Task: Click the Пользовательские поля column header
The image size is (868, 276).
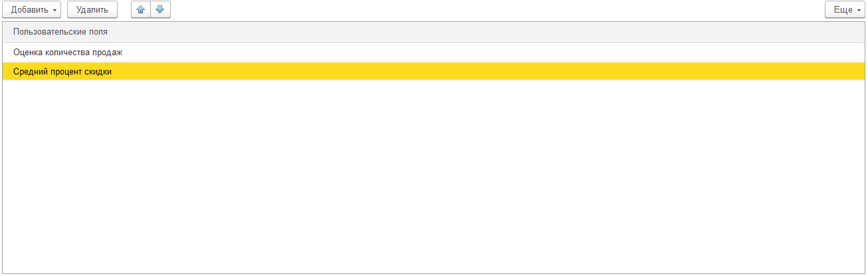Action: [434, 32]
